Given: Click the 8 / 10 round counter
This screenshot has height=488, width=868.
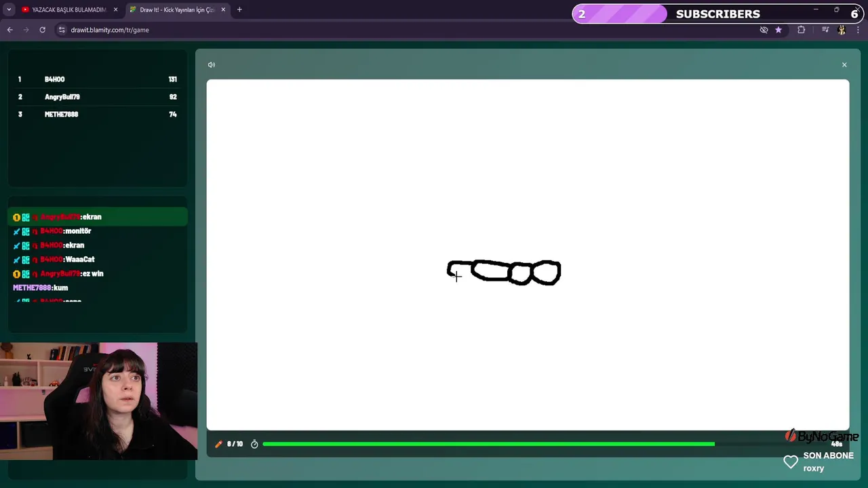Looking at the screenshot, I should 235,444.
